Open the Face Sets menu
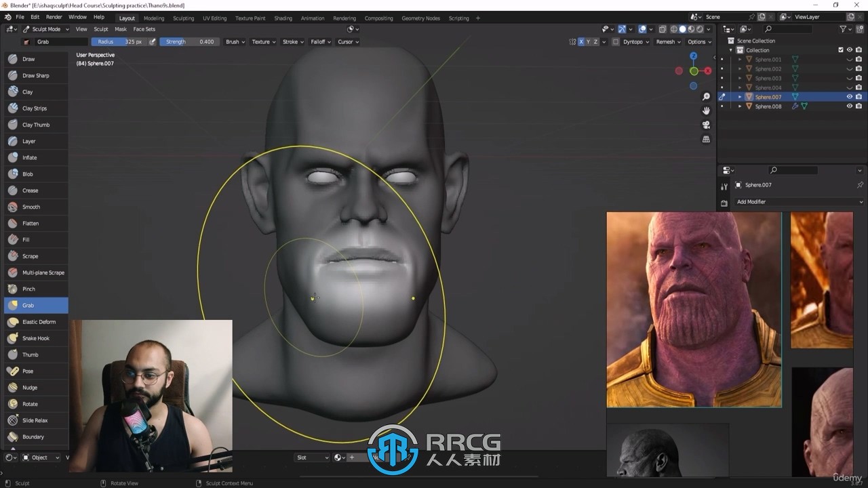868x488 pixels. (x=144, y=29)
